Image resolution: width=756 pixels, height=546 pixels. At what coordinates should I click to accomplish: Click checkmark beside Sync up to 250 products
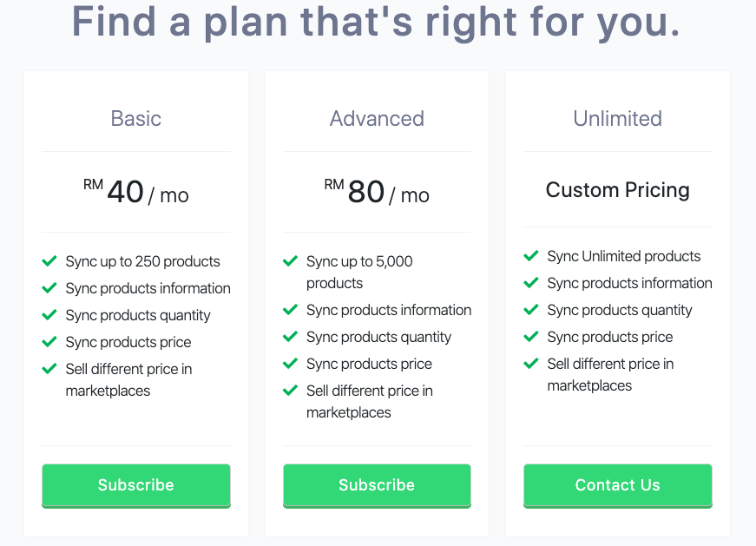tap(49, 261)
